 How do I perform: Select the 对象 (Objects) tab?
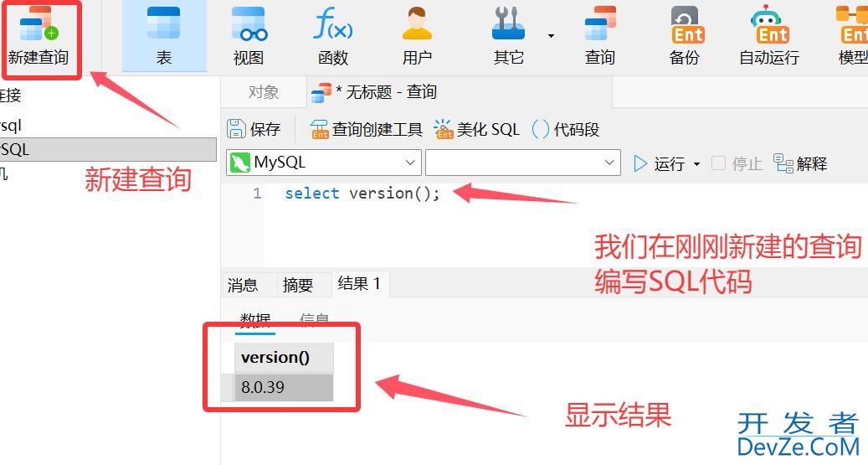point(264,91)
